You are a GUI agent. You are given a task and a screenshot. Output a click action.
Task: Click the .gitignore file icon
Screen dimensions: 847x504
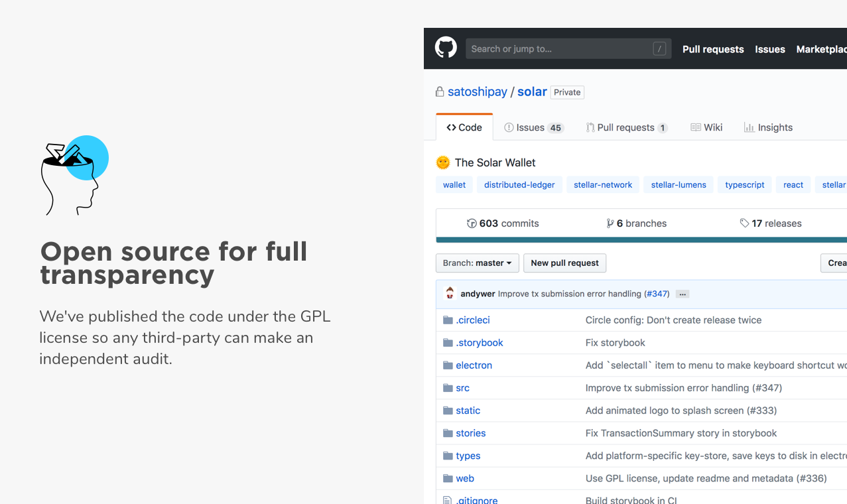(447, 500)
